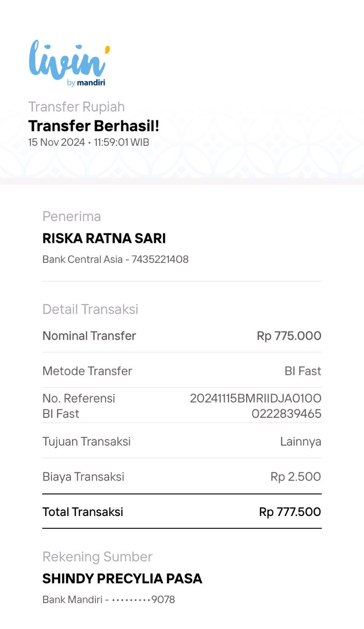Select the "Transfer Berhasil!" heading
Viewport: 364px width, 629px height.
click(94, 126)
